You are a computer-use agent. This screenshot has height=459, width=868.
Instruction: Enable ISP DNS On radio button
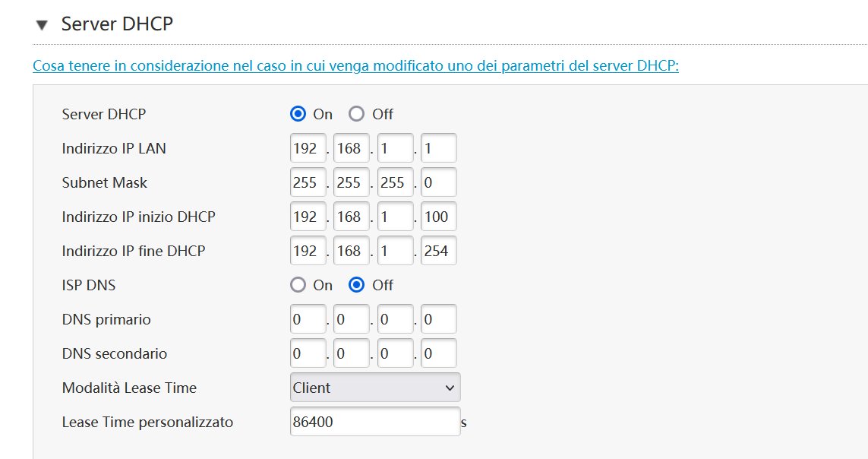pyautogui.click(x=298, y=285)
